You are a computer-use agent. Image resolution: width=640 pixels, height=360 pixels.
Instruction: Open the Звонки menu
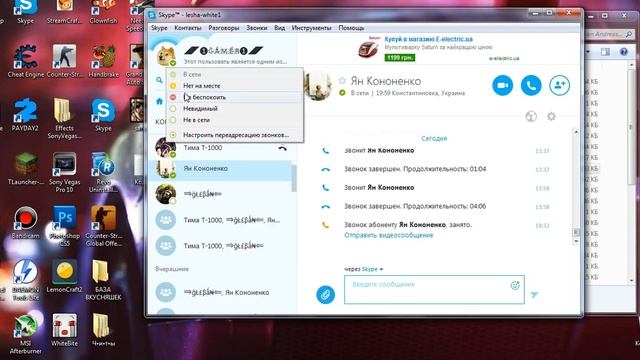pos(256,28)
